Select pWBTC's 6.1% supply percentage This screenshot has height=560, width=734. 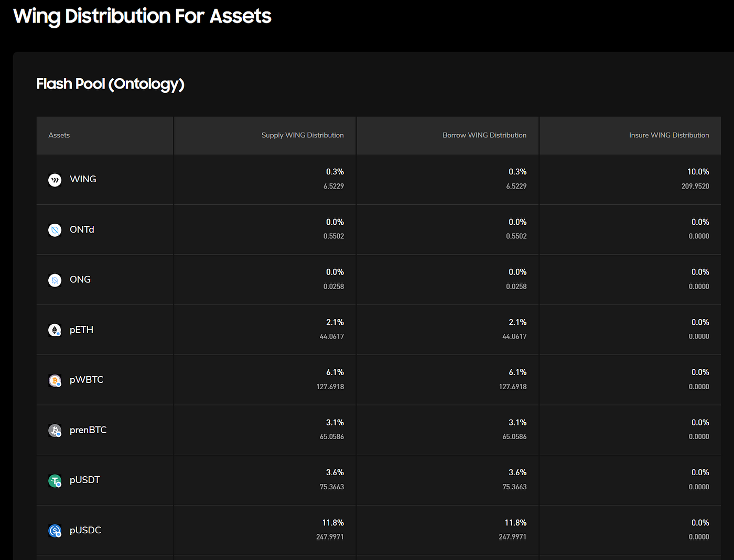[336, 372]
